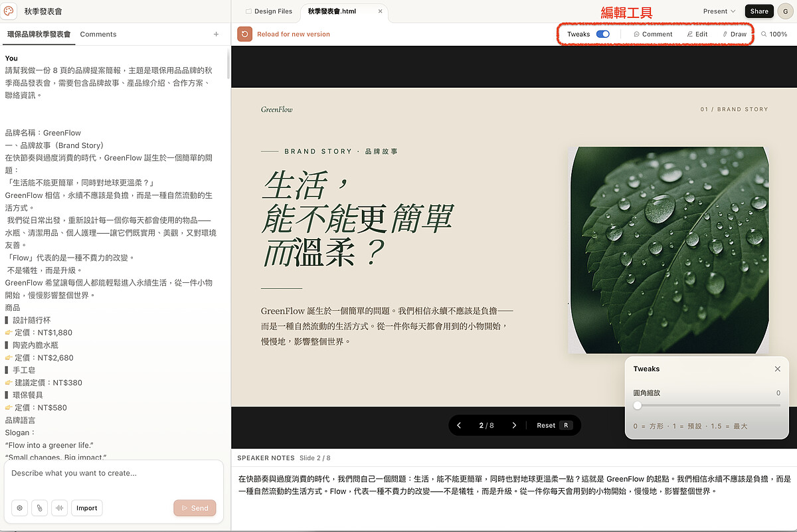Click the palette app logo icon

click(9, 11)
